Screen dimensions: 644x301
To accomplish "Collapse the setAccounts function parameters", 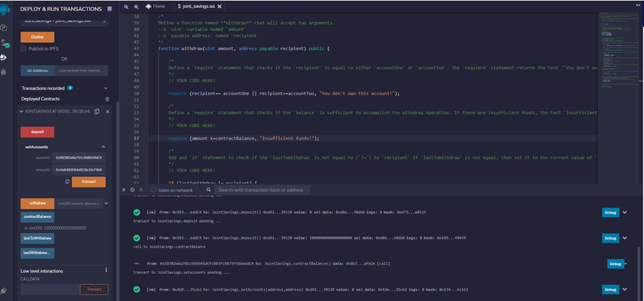I will [x=103, y=147].
